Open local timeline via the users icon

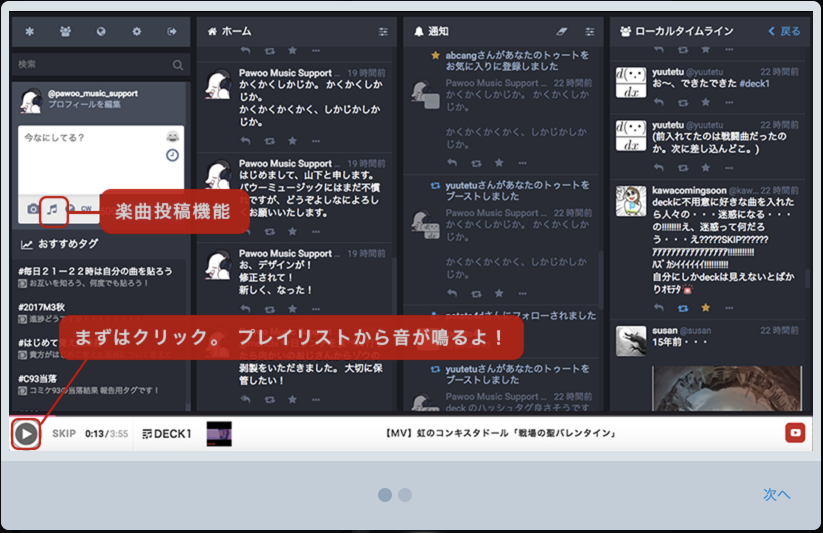click(65, 32)
